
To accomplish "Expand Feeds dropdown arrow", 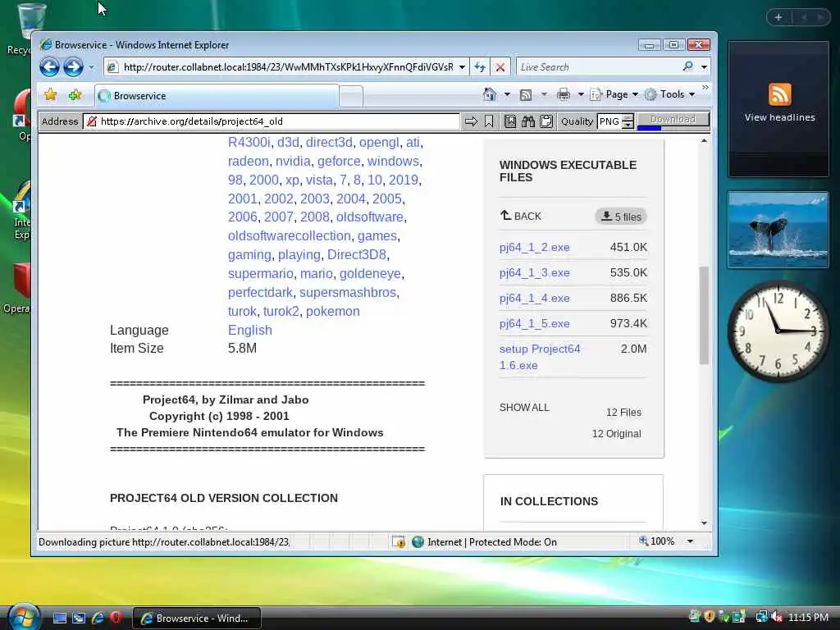I will pos(544,94).
